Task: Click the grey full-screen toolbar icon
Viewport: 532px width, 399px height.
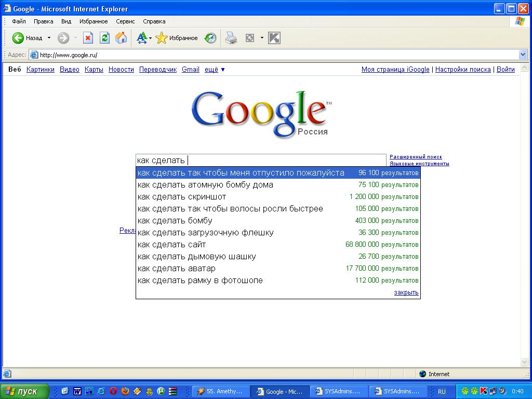Action: click(x=250, y=38)
